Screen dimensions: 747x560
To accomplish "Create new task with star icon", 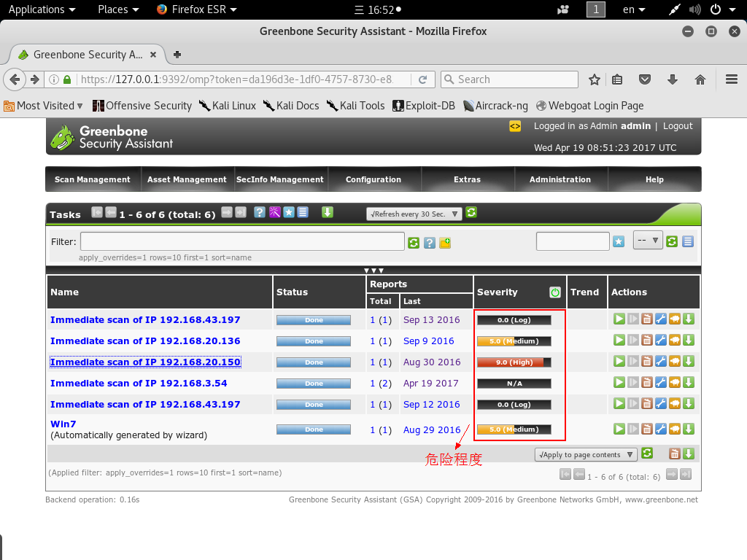I will pyautogui.click(x=289, y=212).
